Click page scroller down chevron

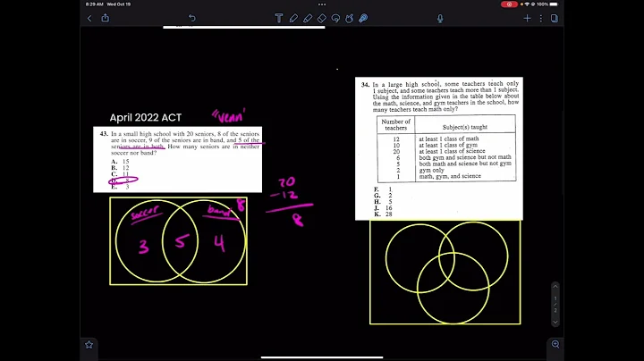(x=555, y=322)
